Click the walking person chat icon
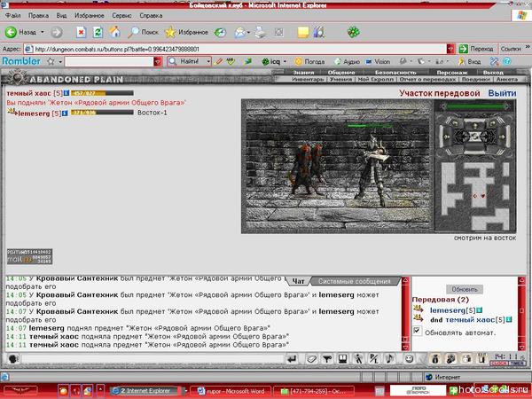 click(358, 358)
